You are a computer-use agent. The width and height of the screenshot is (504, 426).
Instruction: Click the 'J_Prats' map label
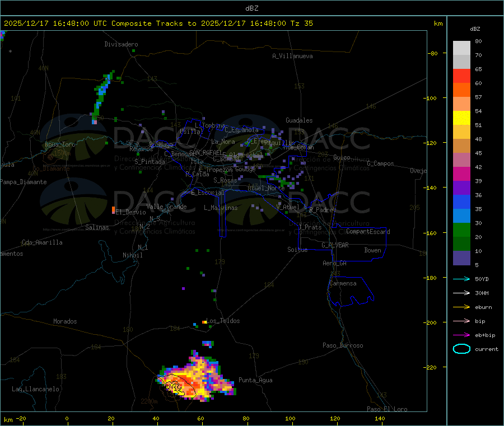click(x=310, y=227)
